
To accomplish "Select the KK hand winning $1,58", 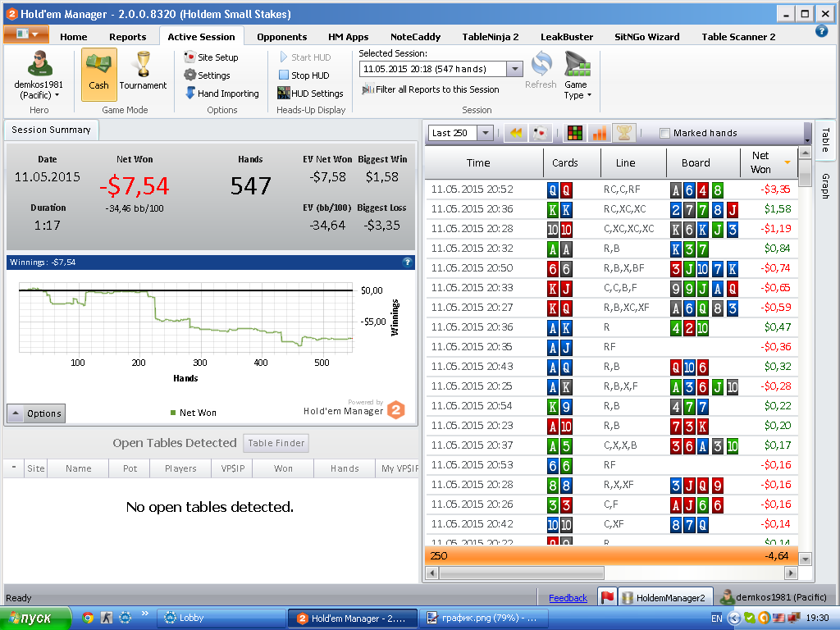I will [x=611, y=209].
